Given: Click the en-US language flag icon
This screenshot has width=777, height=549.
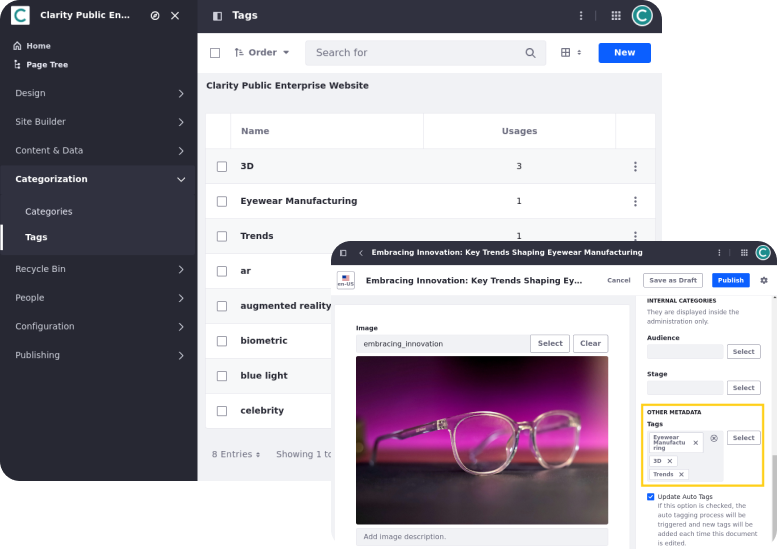Looking at the screenshot, I should [345, 280].
